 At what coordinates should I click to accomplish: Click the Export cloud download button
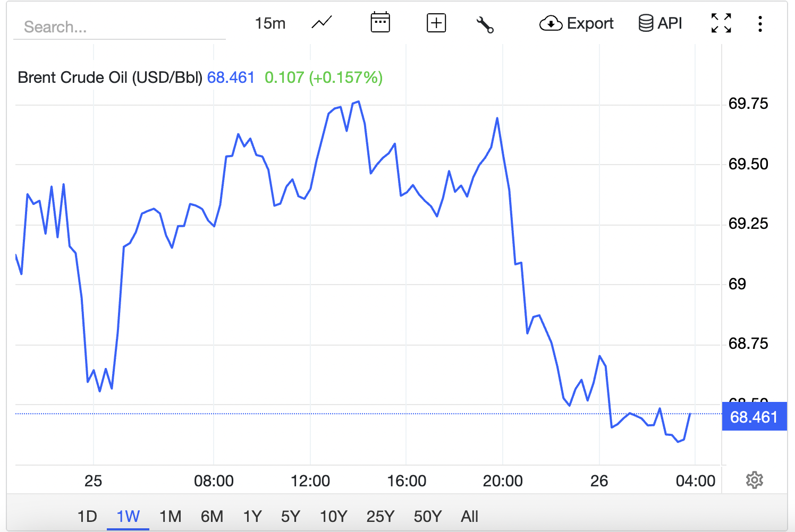click(576, 23)
